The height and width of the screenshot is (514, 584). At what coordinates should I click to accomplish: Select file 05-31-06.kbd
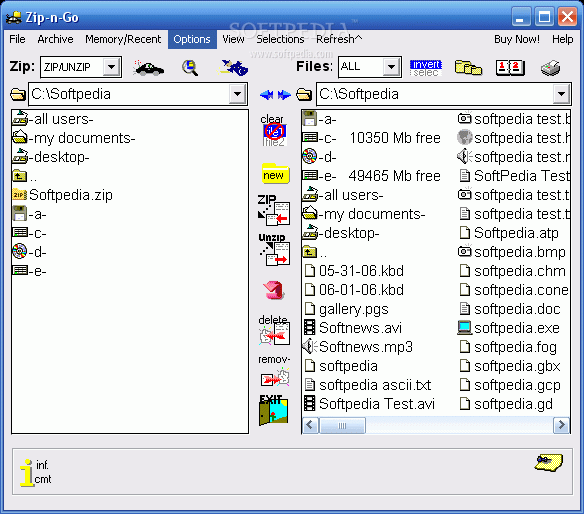(x=354, y=271)
